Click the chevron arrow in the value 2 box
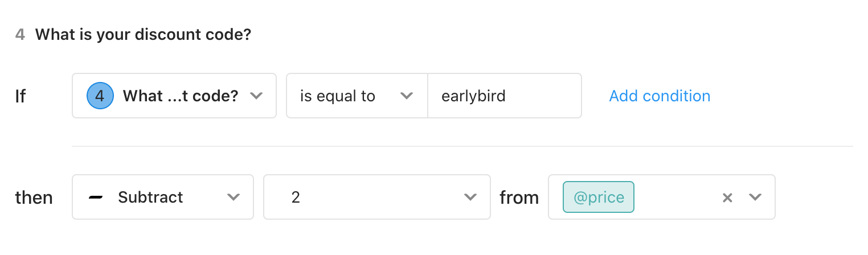 (470, 198)
